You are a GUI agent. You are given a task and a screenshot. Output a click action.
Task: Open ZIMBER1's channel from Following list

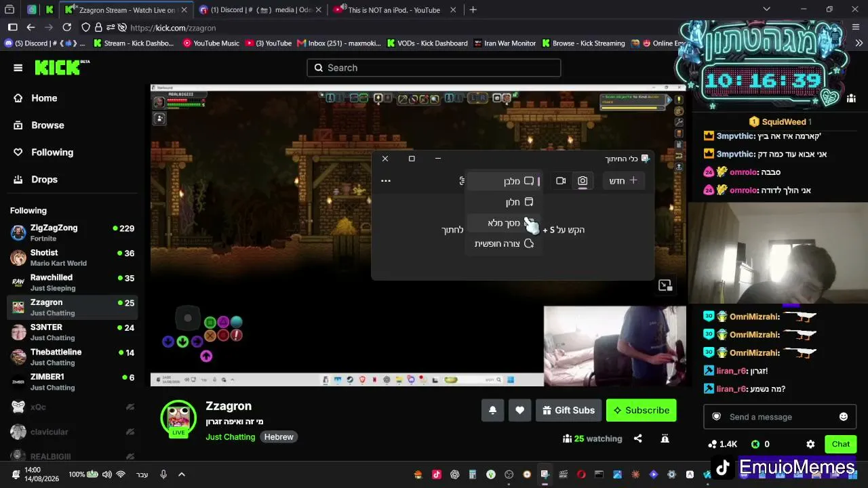click(72, 382)
